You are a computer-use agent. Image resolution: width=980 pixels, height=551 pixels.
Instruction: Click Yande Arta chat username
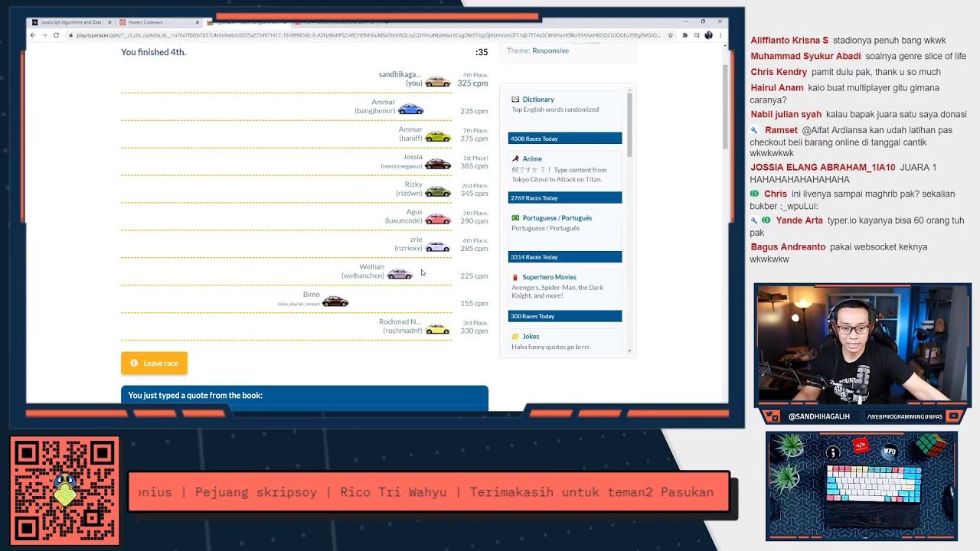pos(799,220)
